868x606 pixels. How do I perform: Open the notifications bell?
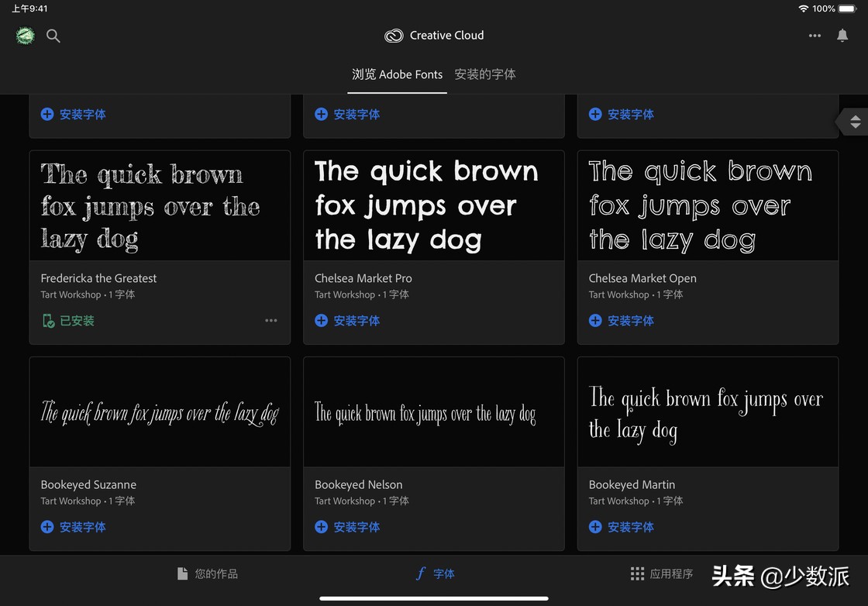pyautogui.click(x=842, y=36)
